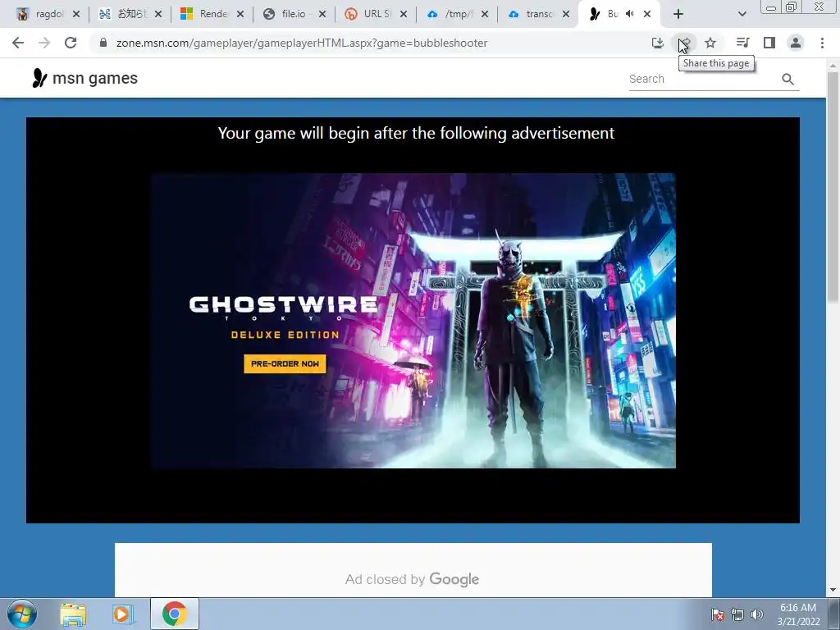Close the file.io tab
The width and height of the screenshot is (840, 630).
pos(322,14)
